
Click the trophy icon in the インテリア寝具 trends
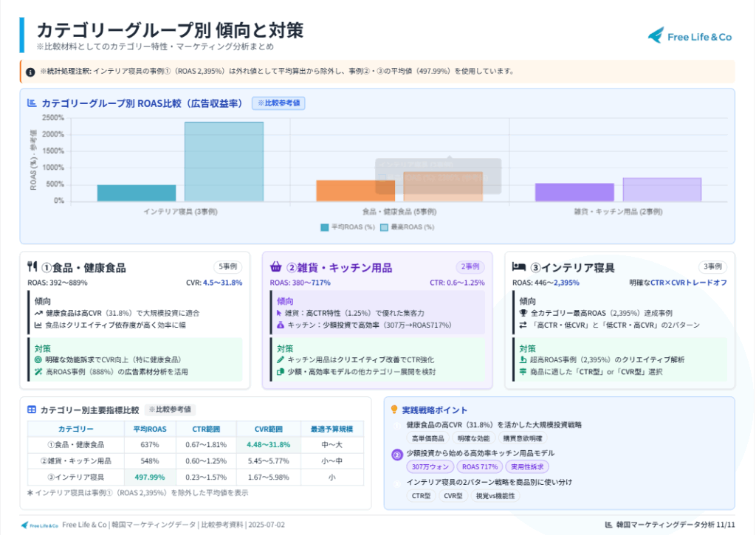point(523,313)
